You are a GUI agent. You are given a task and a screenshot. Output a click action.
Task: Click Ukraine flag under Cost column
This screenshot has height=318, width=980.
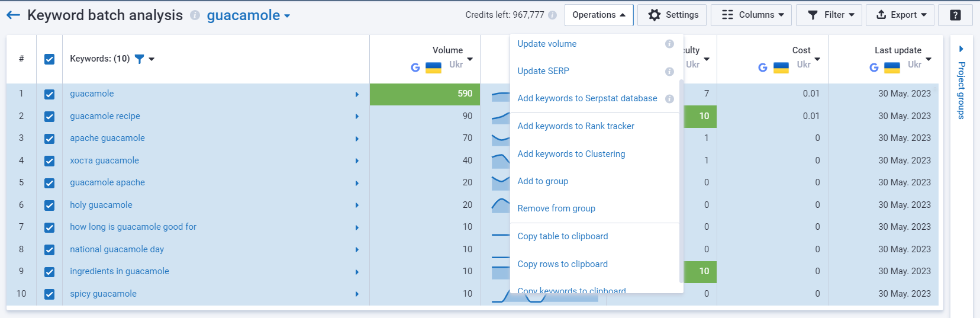pos(781,68)
